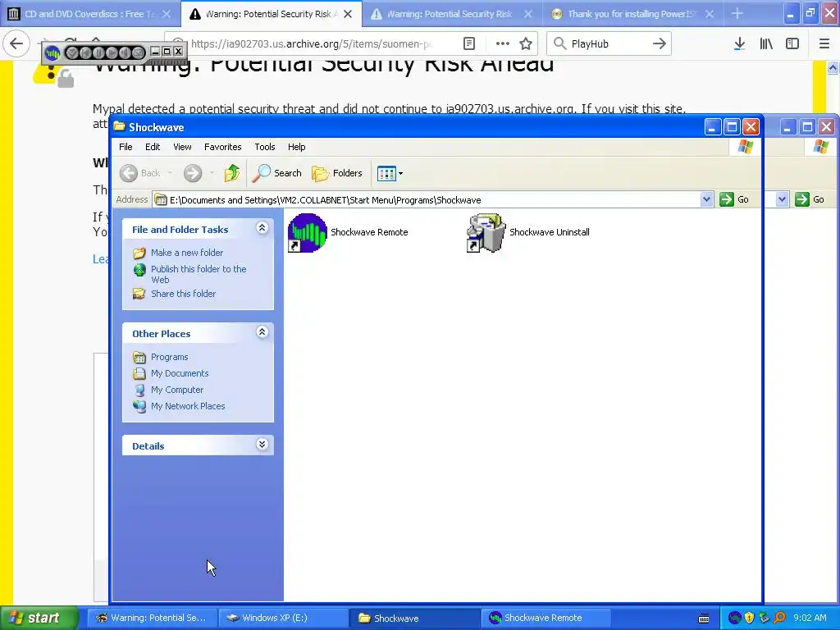Click the pause button on Shockwave Remote
Image resolution: width=840 pixels, height=630 pixels.
coord(98,52)
